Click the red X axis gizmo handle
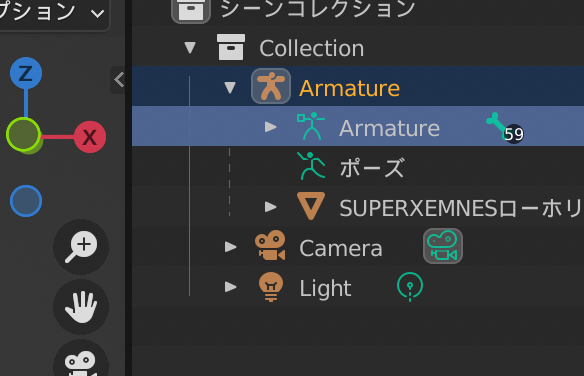This screenshot has height=376, width=584. pos(90,137)
